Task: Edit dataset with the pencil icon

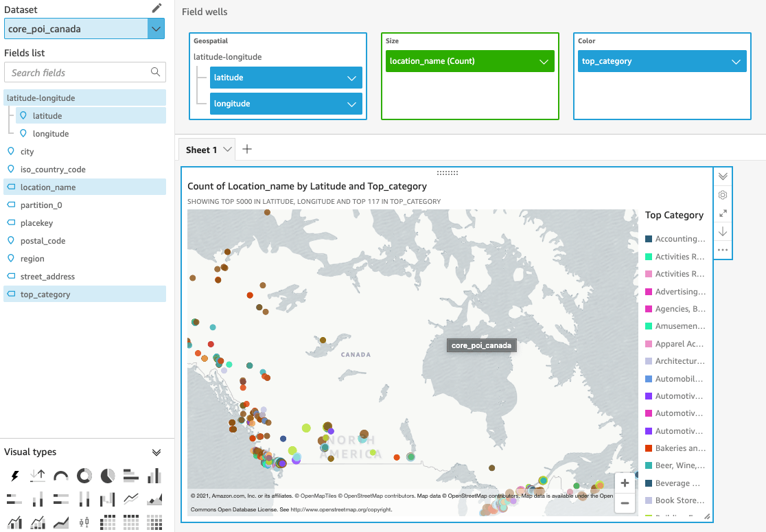Action: (156, 8)
